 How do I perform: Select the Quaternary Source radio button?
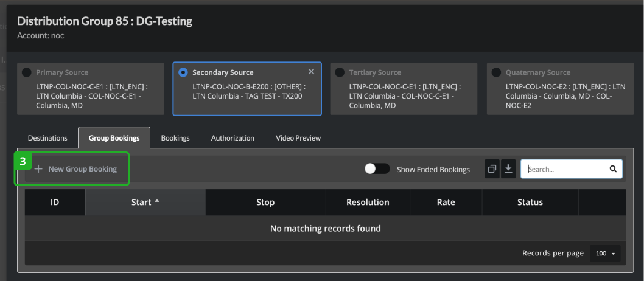tap(496, 72)
